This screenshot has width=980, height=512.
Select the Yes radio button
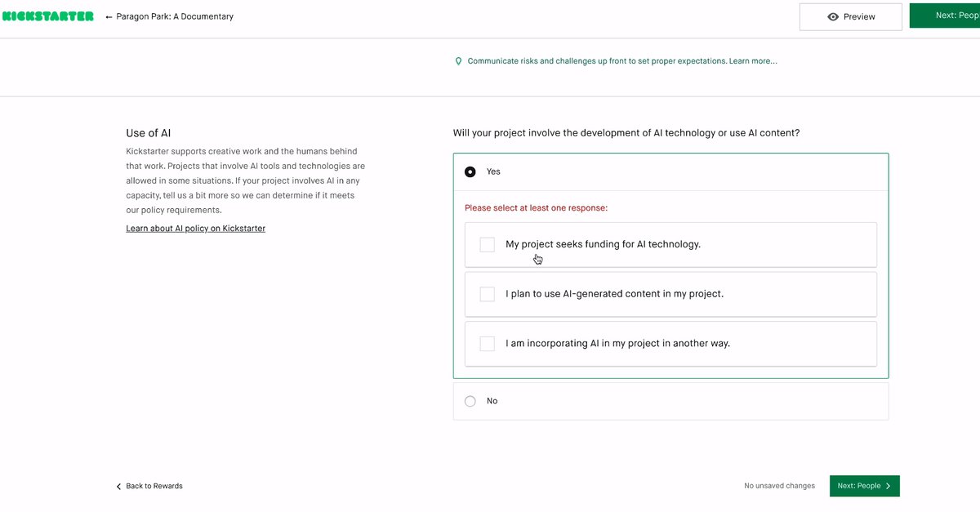pyautogui.click(x=470, y=172)
